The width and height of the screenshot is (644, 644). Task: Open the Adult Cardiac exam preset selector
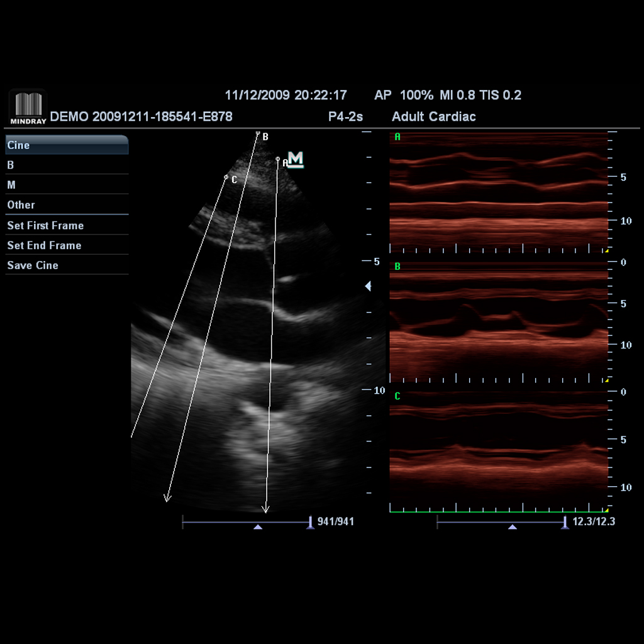(x=434, y=117)
